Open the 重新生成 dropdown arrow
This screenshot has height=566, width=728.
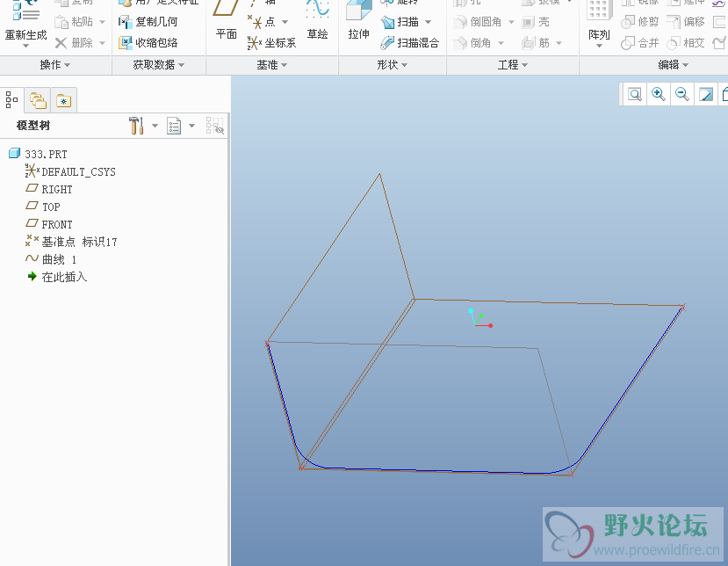[x=25, y=46]
